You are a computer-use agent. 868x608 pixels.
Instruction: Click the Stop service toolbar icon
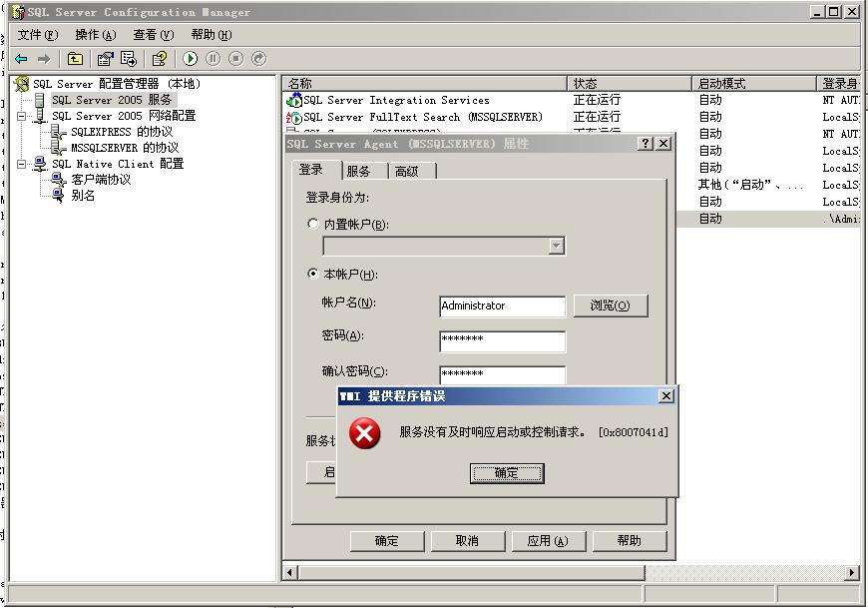[235, 59]
